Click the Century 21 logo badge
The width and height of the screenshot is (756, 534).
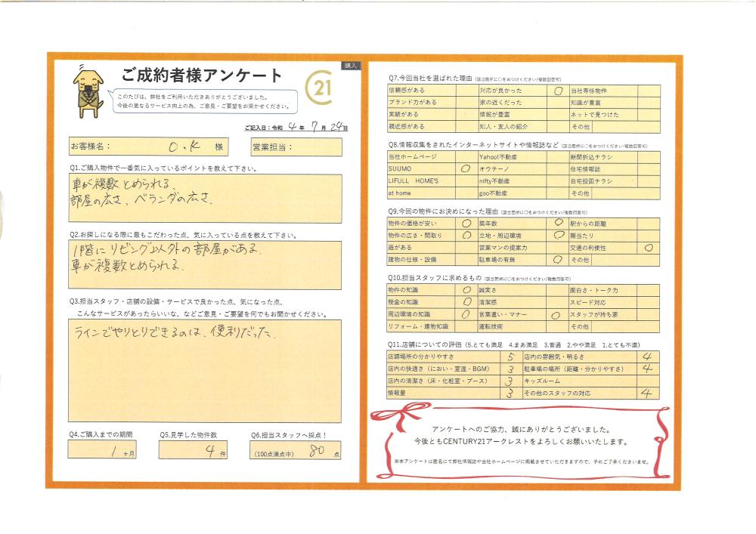[x=321, y=89]
